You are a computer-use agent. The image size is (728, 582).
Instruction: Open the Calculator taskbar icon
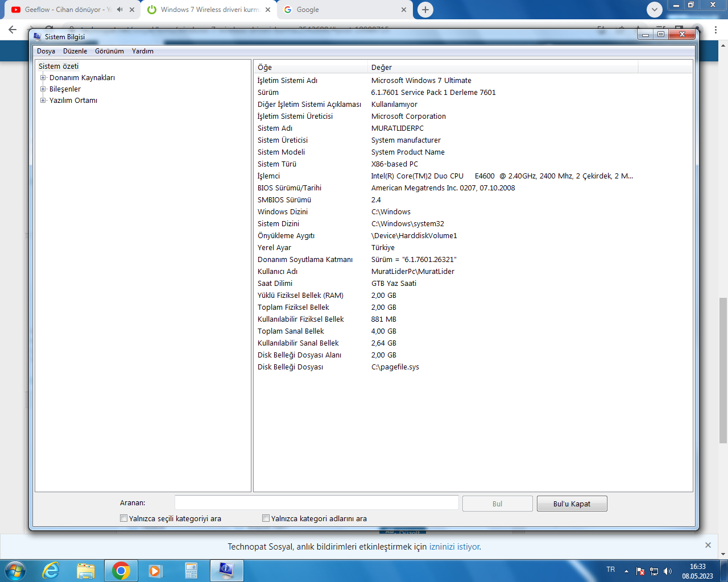click(191, 571)
